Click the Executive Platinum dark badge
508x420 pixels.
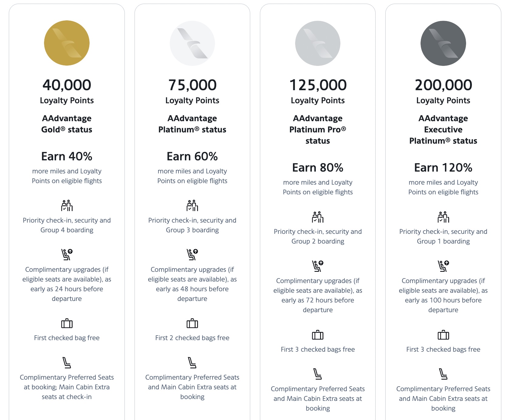(x=443, y=43)
